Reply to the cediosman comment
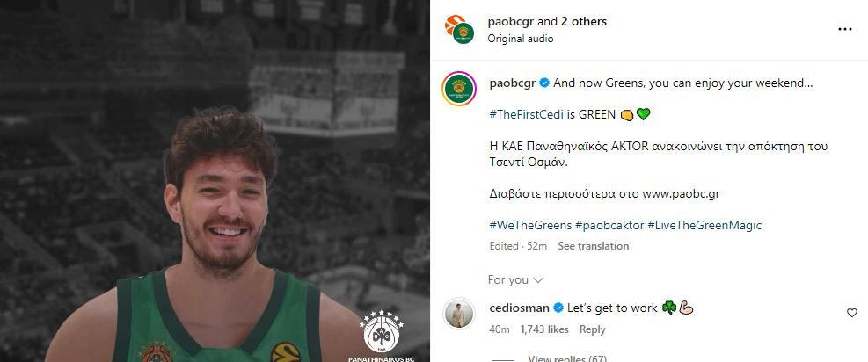Image resolution: width=868 pixels, height=362 pixels. [592, 329]
